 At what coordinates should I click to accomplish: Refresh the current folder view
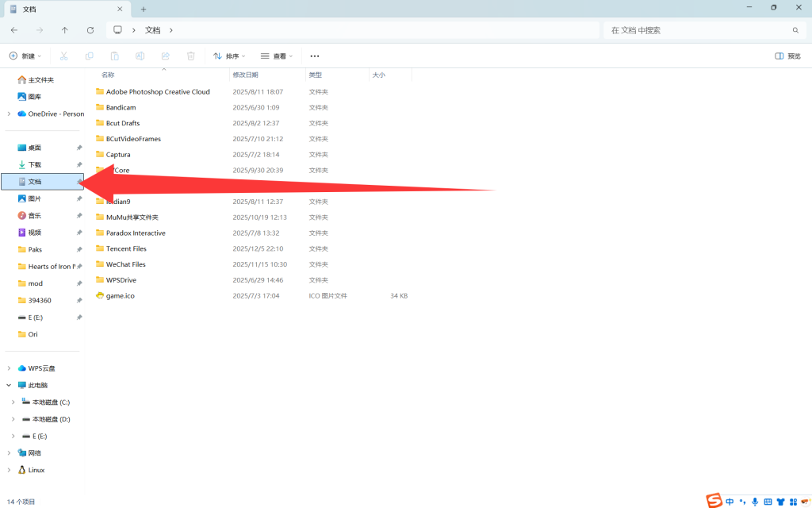90,30
